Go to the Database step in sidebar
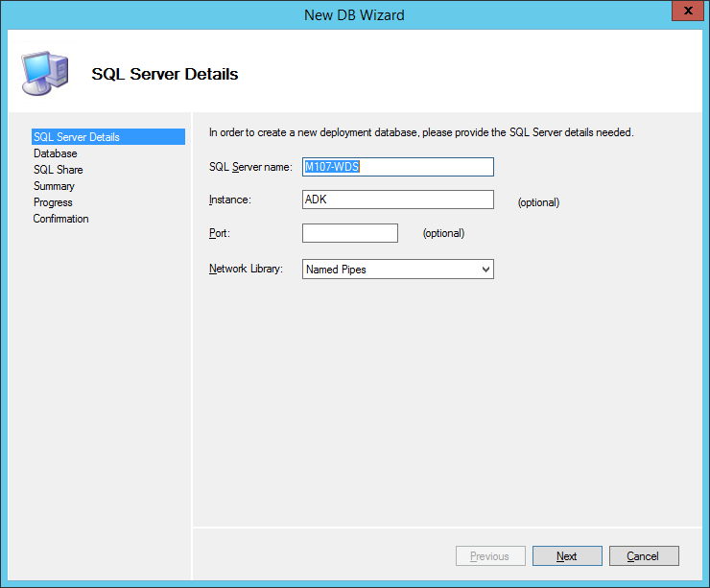 (56, 153)
